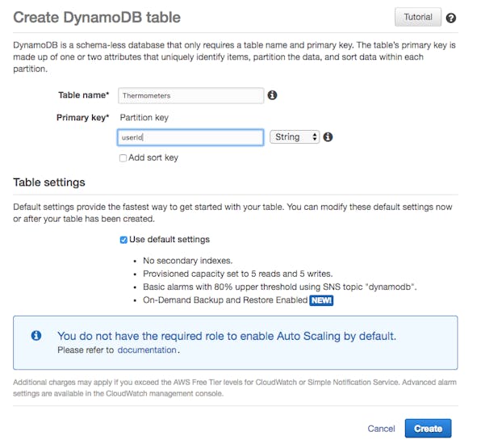The image size is (481, 448).
Task: Open the help question mark icon
Action: tap(450, 18)
